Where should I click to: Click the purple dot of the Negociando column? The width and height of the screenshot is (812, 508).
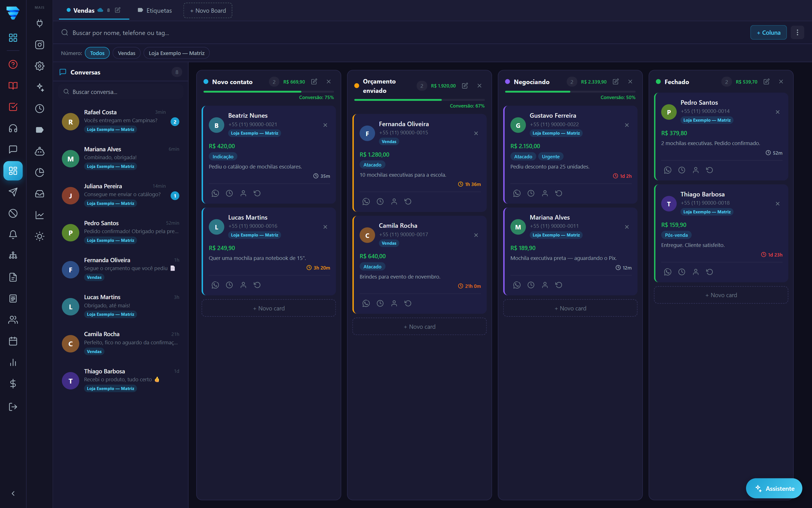(x=507, y=82)
